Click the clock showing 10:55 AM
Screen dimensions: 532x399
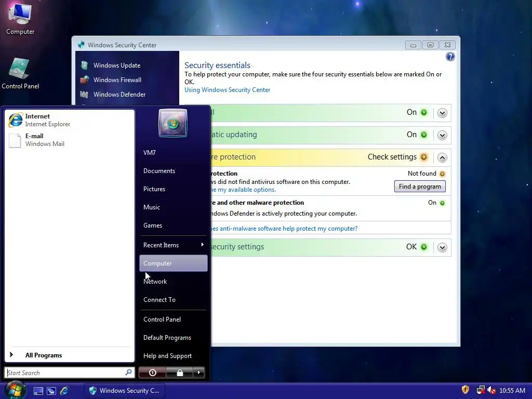point(512,391)
